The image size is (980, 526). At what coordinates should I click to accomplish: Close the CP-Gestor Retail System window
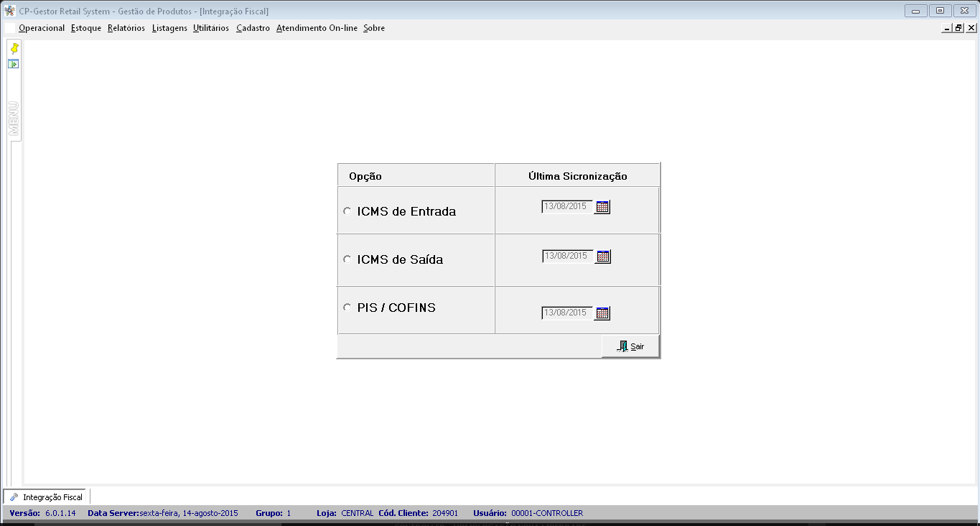click(x=963, y=11)
